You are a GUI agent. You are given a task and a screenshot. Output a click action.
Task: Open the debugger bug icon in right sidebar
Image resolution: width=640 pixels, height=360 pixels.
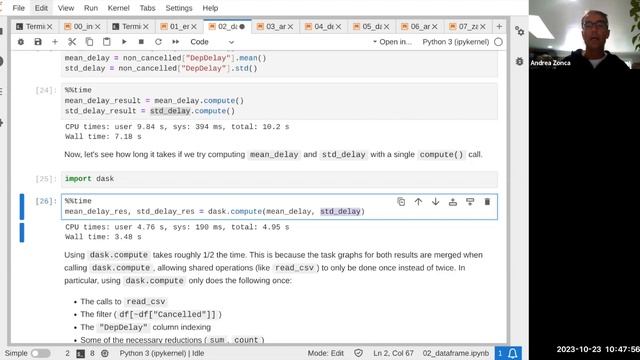coord(519,62)
